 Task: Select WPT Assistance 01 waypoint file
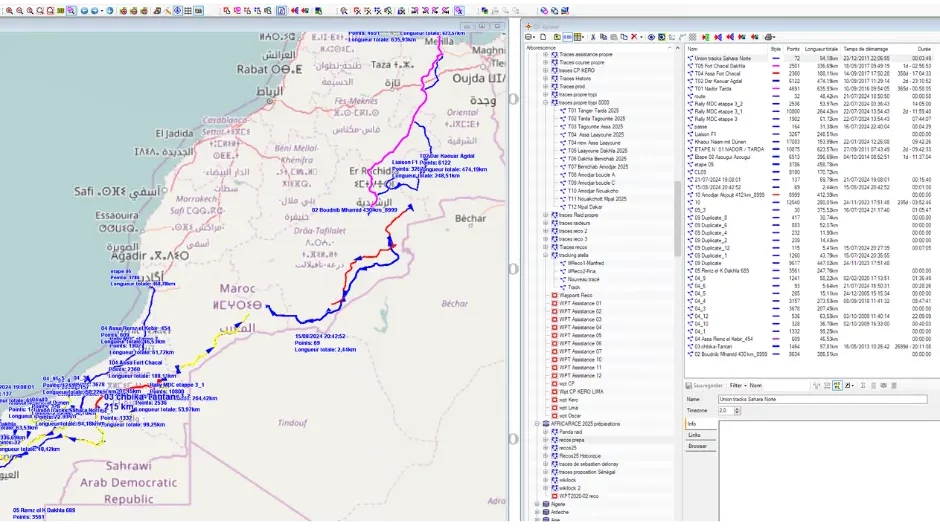pos(580,303)
